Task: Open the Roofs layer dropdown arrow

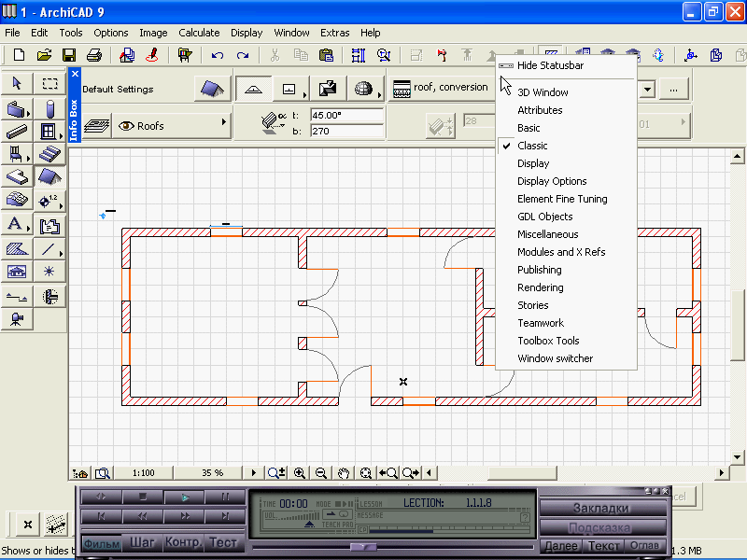Action: pos(223,122)
